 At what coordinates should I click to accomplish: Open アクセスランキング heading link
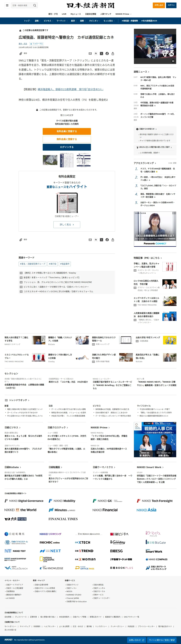tap(145, 163)
